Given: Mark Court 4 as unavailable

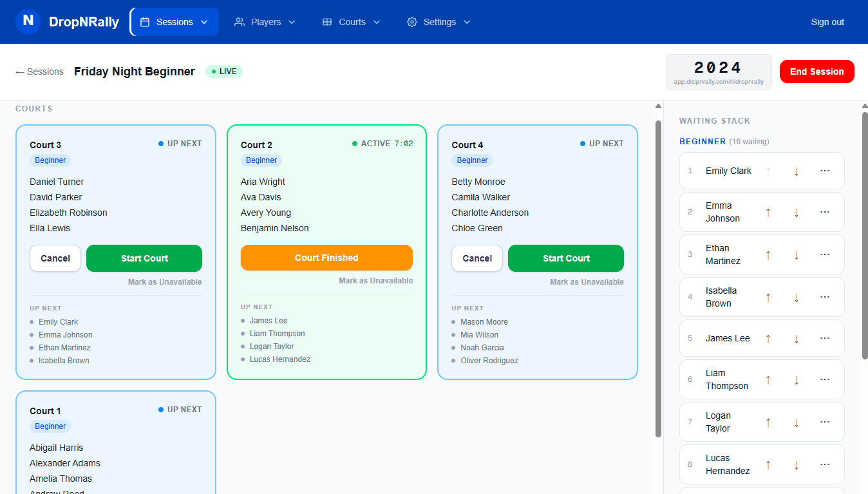Looking at the screenshot, I should [587, 282].
